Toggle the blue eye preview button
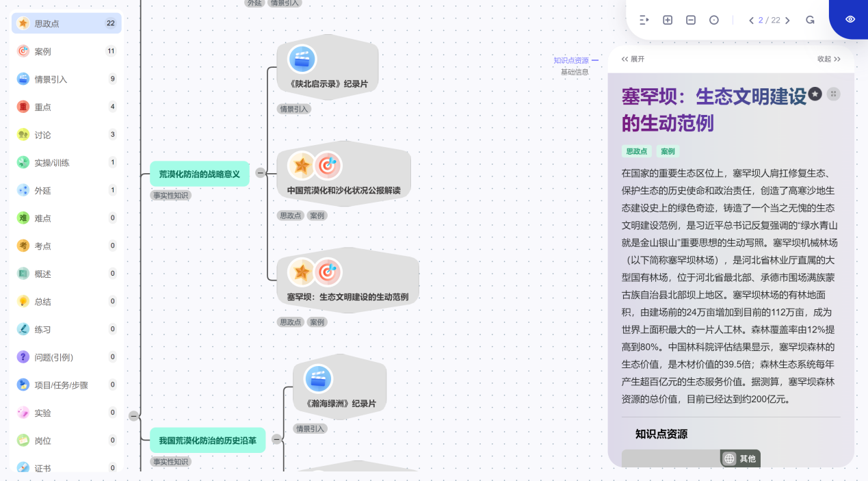This screenshot has width=868, height=481. pos(850,19)
